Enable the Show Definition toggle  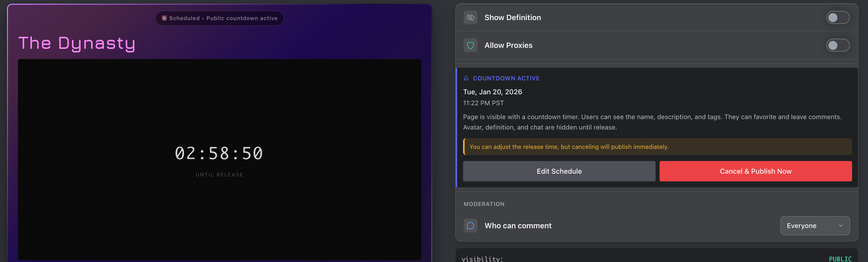pos(838,17)
